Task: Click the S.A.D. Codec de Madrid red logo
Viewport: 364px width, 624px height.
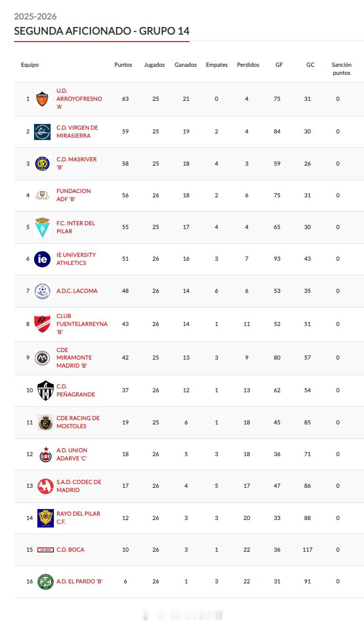Action: [45, 486]
